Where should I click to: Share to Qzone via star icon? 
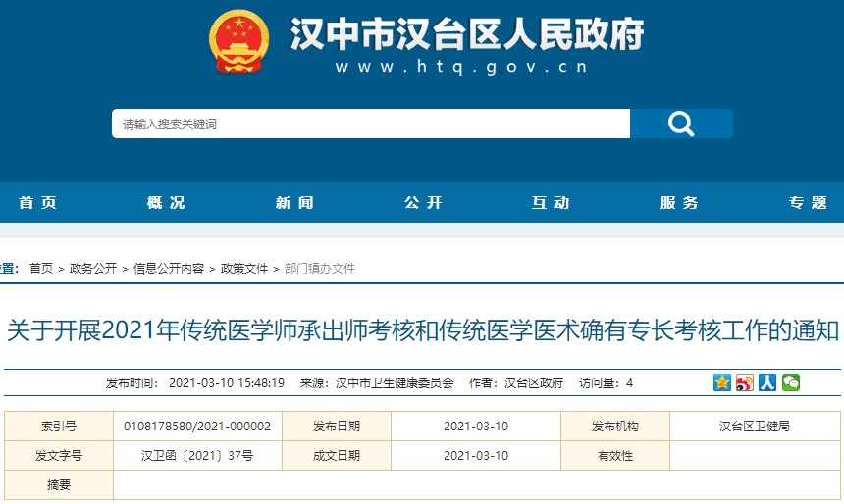point(722,382)
